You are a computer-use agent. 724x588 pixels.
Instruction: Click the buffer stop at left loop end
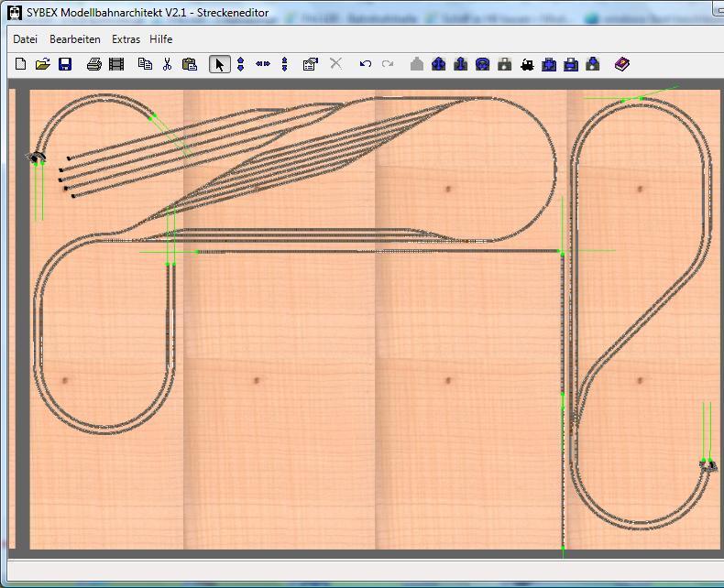click(38, 158)
